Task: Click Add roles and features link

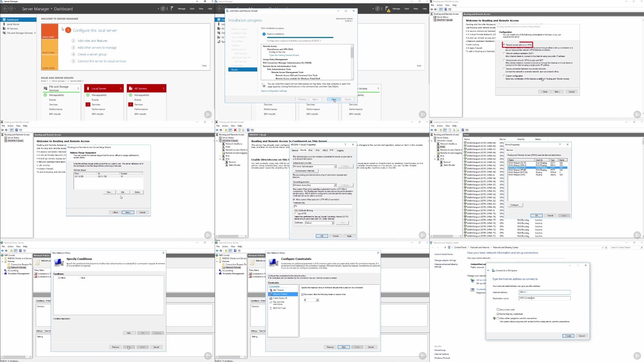Action: click(92, 41)
